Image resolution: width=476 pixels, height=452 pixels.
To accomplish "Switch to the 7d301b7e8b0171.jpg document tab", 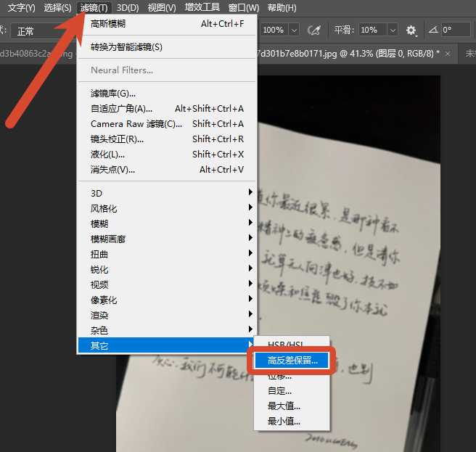I will tap(348, 54).
